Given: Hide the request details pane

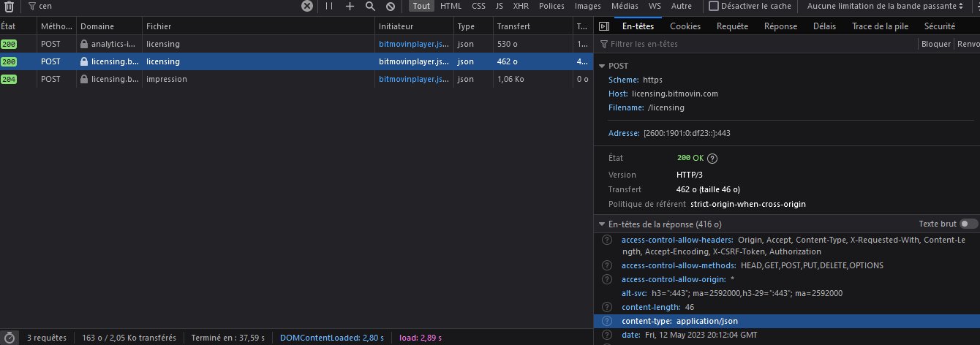Looking at the screenshot, I should 603,26.
